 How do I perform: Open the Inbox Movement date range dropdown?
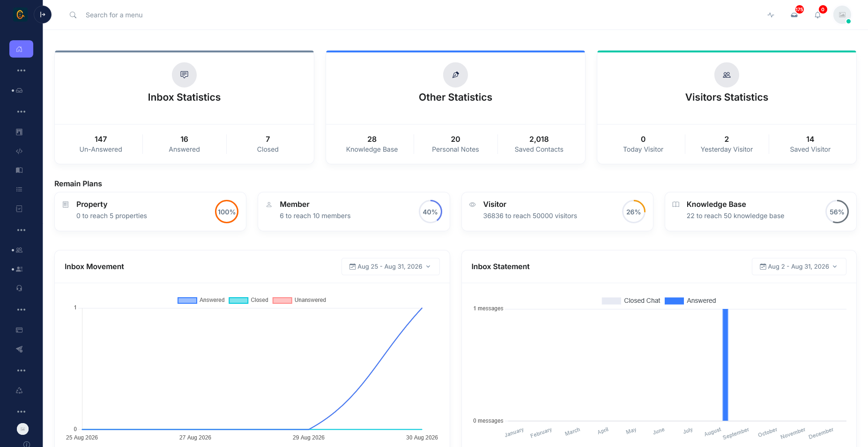[391, 267]
